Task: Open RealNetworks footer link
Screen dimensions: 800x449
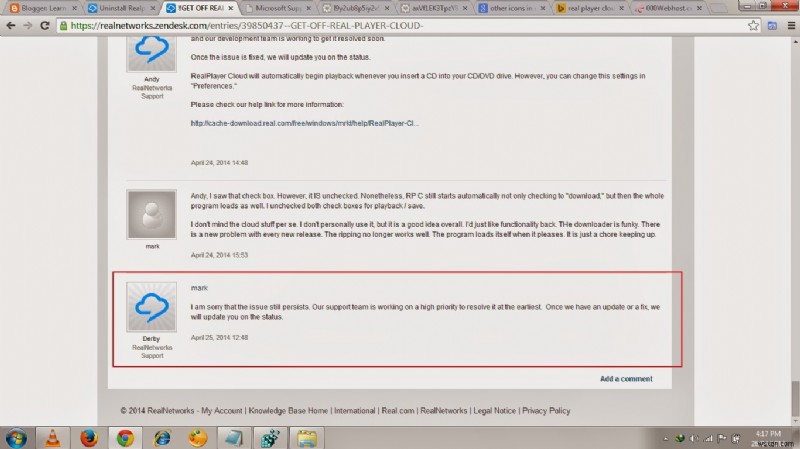Action: click(x=443, y=410)
